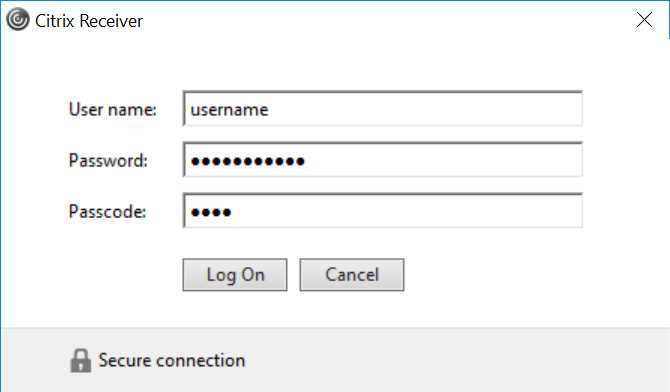Focus the User name input field
This screenshot has height=392, width=670.
tap(383, 108)
